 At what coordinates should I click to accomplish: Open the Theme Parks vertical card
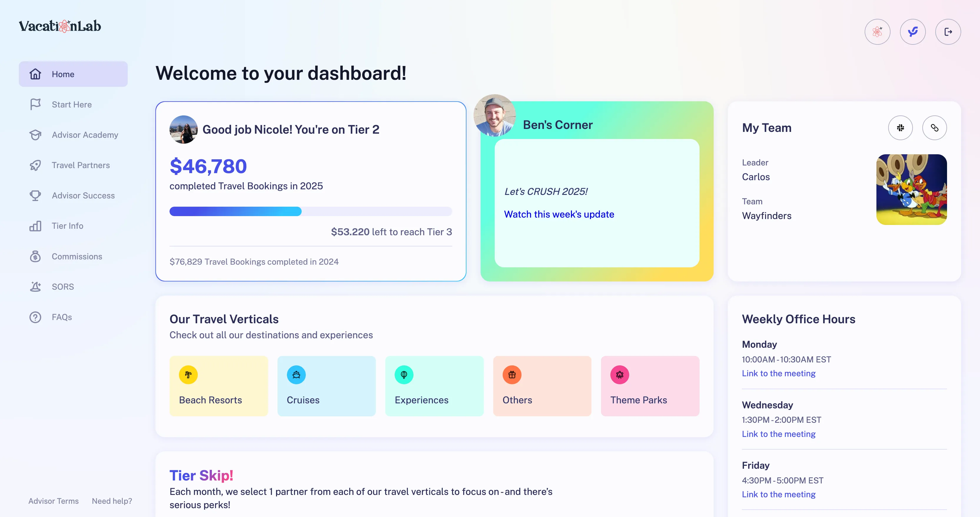(x=650, y=386)
